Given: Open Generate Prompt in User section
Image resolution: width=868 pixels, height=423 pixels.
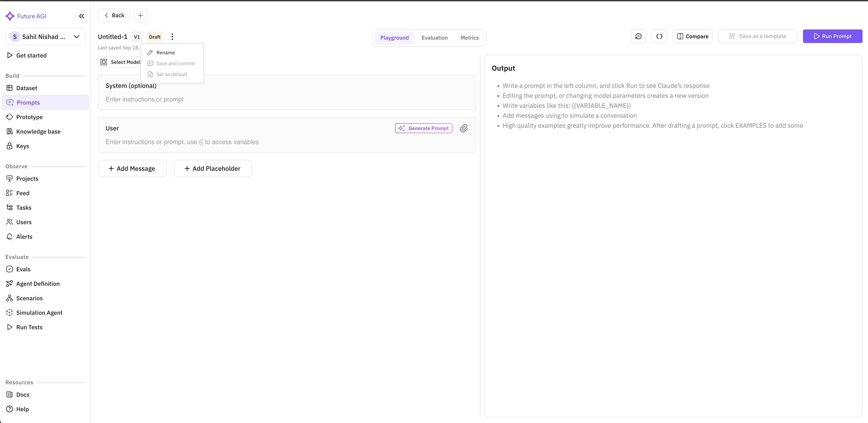Looking at the screenshot, I should pos(423,128).
